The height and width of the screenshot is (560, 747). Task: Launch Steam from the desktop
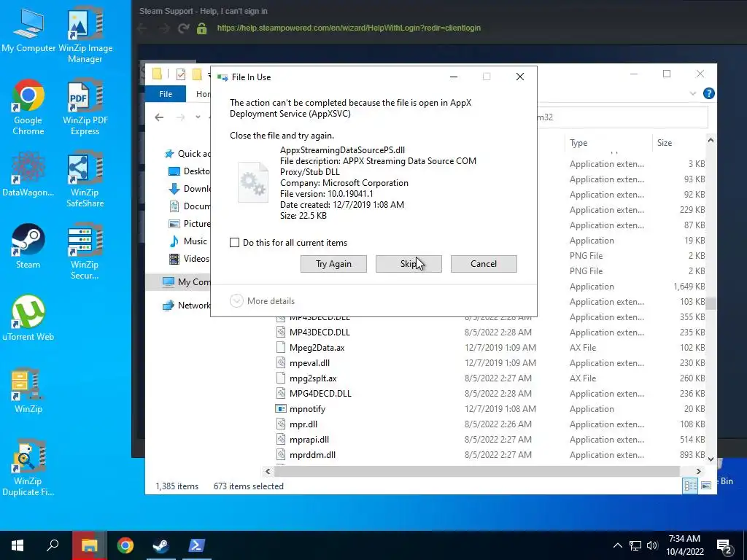click(x=28, y=246)
